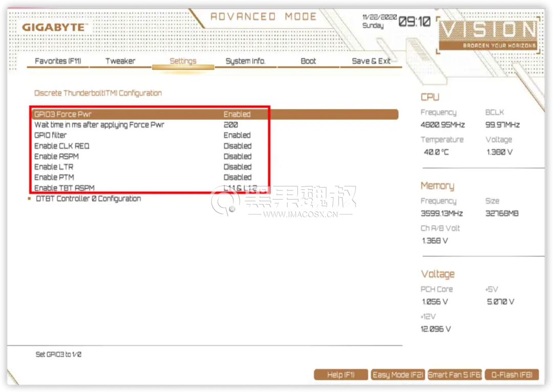The width and height of the screenshot is (553, 392).
Task: Switch to the Tweaker tab
Action: click(120, 61)
